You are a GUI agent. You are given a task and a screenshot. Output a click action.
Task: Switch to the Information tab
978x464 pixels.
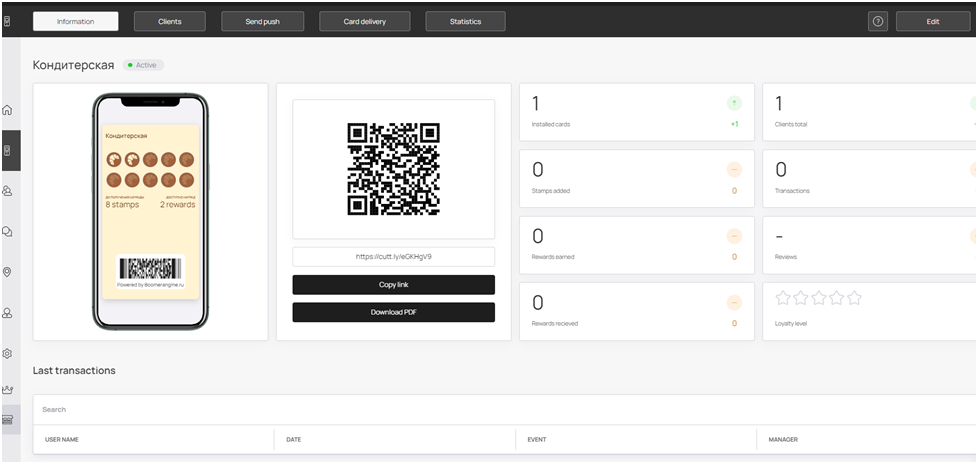75,21
